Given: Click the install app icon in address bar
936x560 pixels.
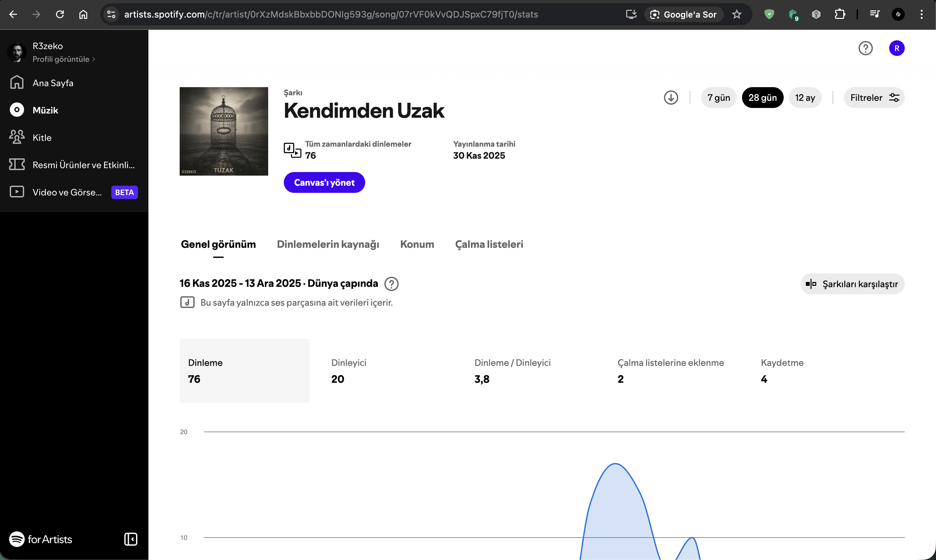Looking at the screenshot, I should [x=631, y=14].
